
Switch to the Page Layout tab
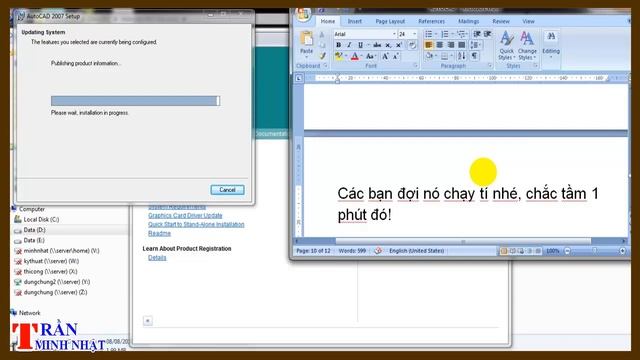[x=390, y=21]
